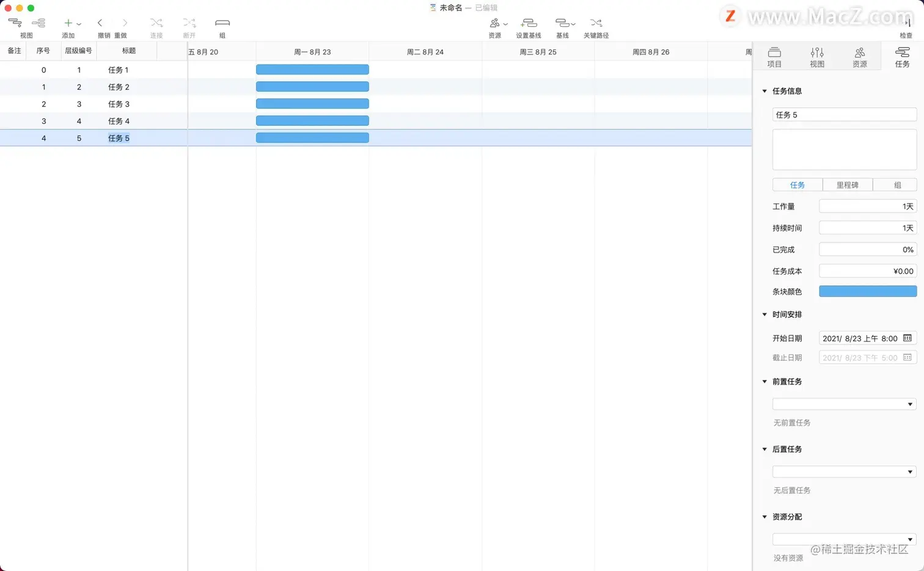Image resolution: width=924 pixels, height=571 pixels.
Task: Select the 任务 1 row title
Action: (119, 70)
